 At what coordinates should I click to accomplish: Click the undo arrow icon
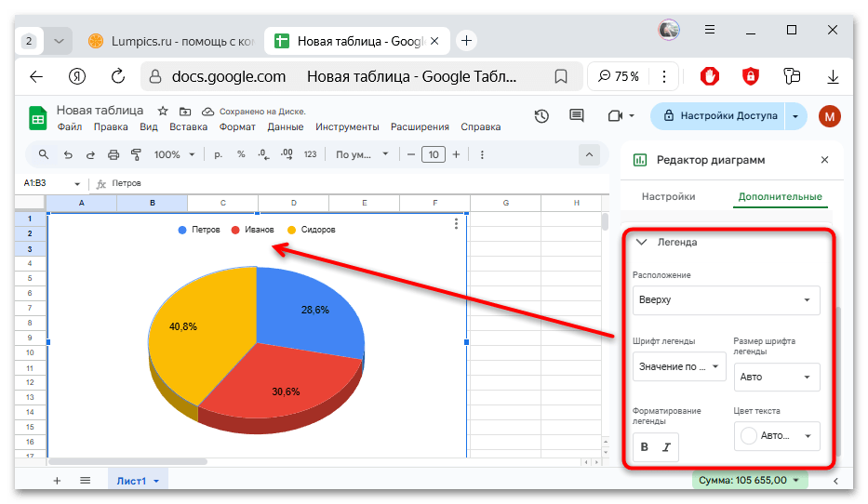click(x=68, y=154)
